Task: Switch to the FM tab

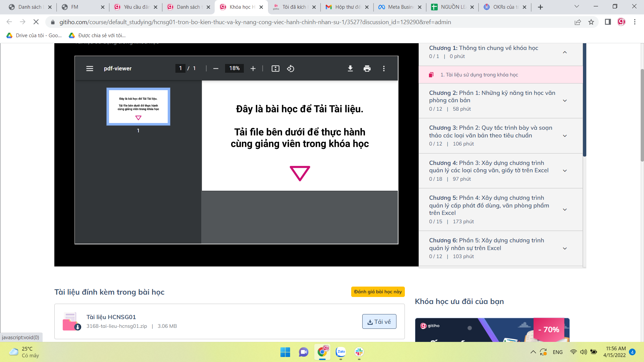Action: coord(83,7)
